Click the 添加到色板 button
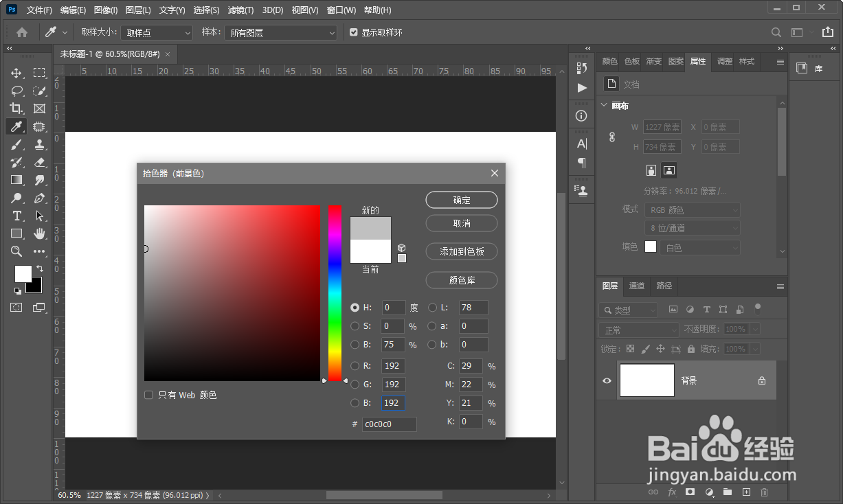The width and height of the screenshot is (843, 504). tap(462, 251)
